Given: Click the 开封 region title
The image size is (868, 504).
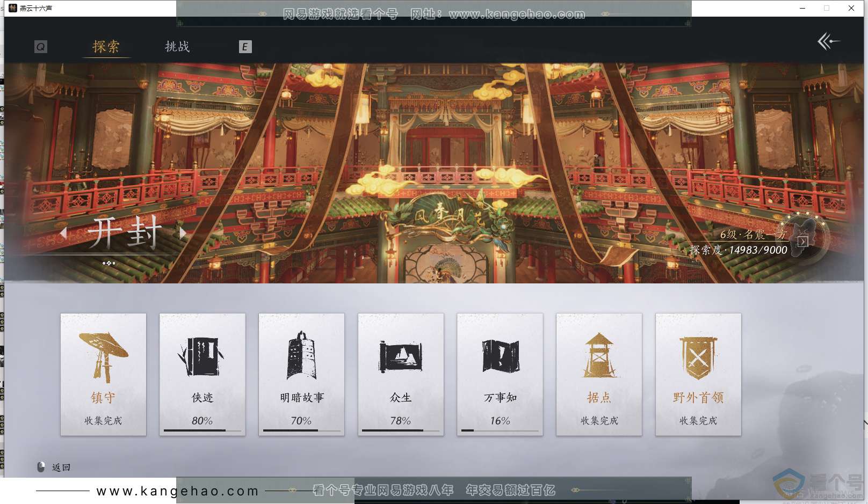Looking at the screenshot, I should (125, 232).
